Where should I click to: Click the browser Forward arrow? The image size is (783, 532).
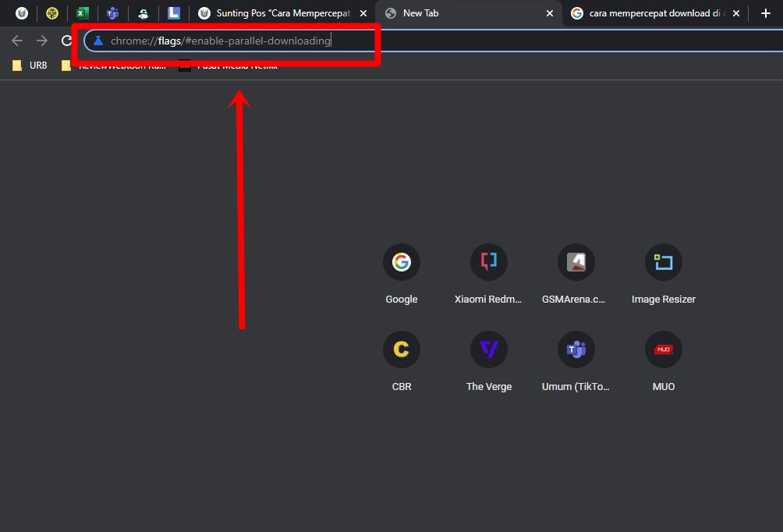coord(42,41)
